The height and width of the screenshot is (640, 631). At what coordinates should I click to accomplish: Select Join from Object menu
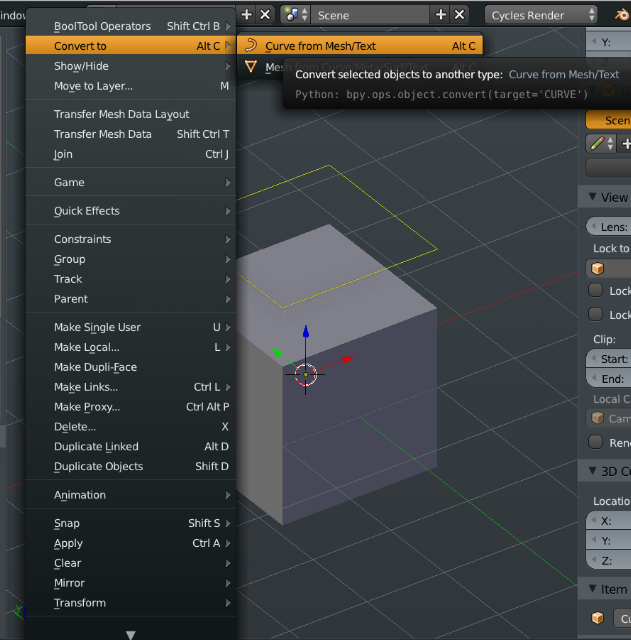click(x=131, y=154)
